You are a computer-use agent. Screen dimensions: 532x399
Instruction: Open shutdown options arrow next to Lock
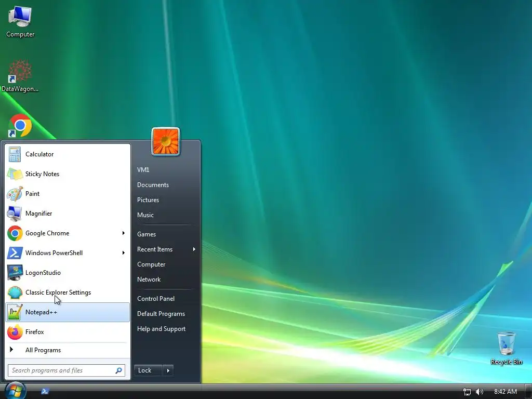click(x=168, y=370)
